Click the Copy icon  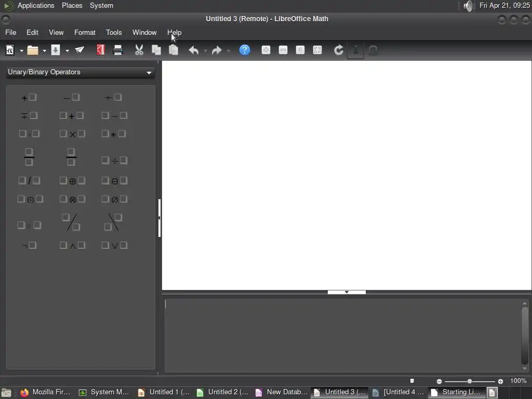point(156,50)
